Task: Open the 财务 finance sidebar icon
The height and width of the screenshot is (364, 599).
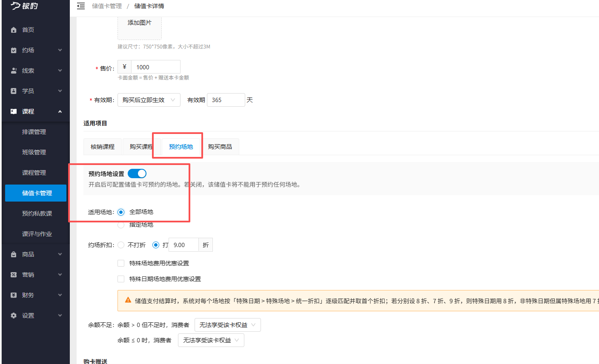Action: click(x=14, y=295)
